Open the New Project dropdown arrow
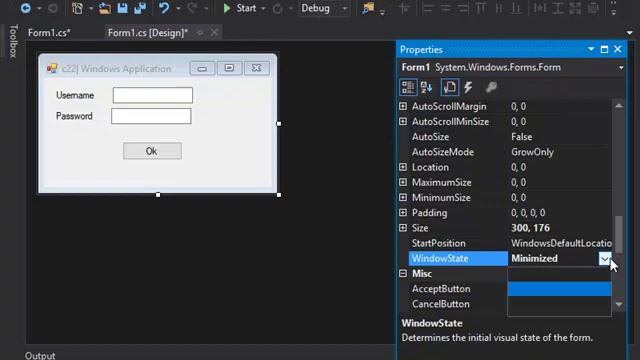This screenshot has height=360, width=640. [x=91, y=8]
